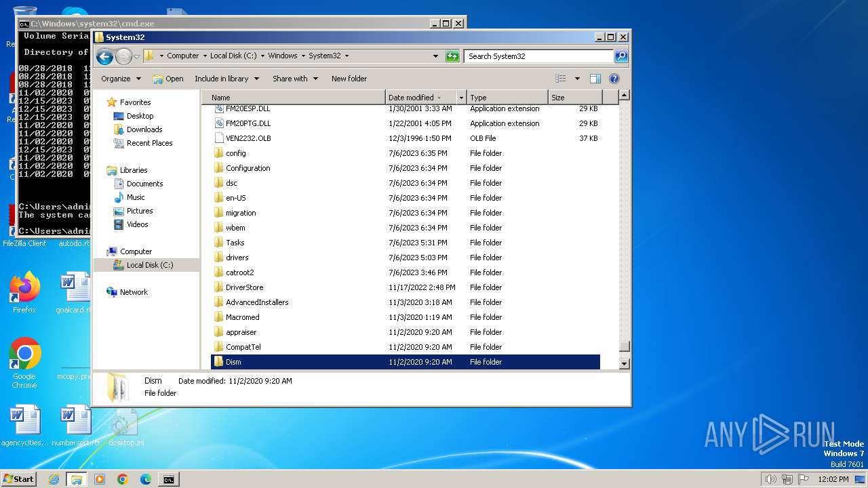Click file list scroll up arrow
The width and height of the screenshot is (868, 488).
pos(625,96)
